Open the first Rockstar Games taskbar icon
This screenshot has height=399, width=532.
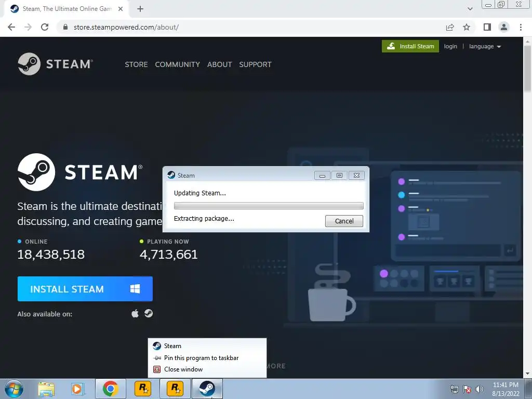[143, 389]
